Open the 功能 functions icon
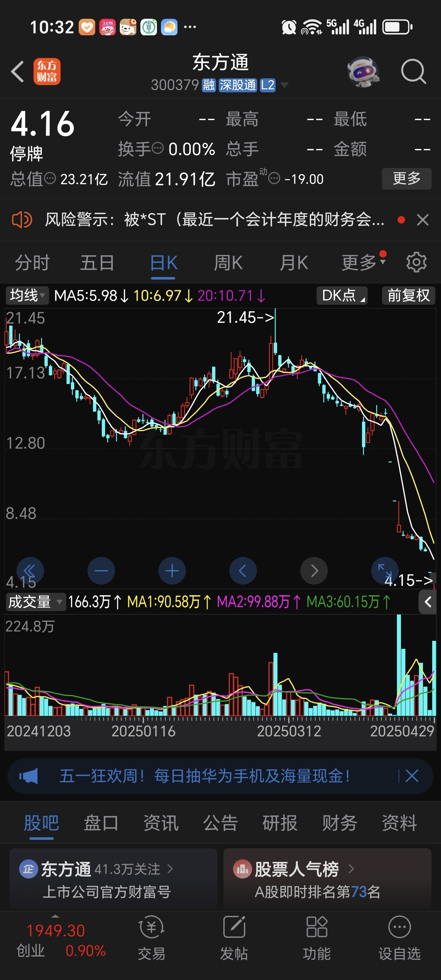The image size is (441, 980). (x=317, y=938)
